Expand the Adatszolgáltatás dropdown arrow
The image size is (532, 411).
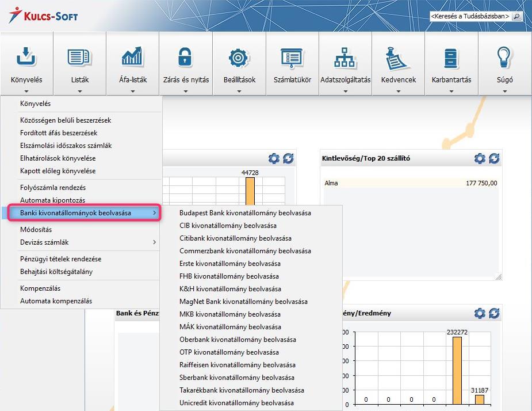(345, 92)
